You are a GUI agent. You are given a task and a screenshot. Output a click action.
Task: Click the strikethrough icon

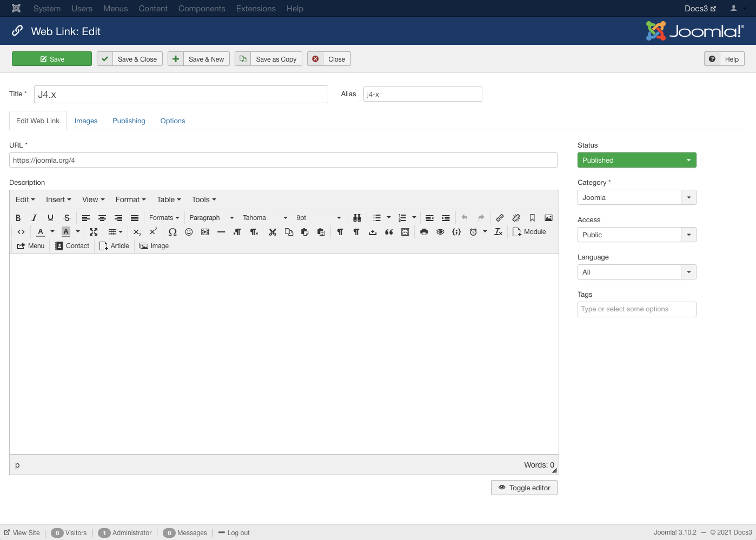click(x=67, y=218)
